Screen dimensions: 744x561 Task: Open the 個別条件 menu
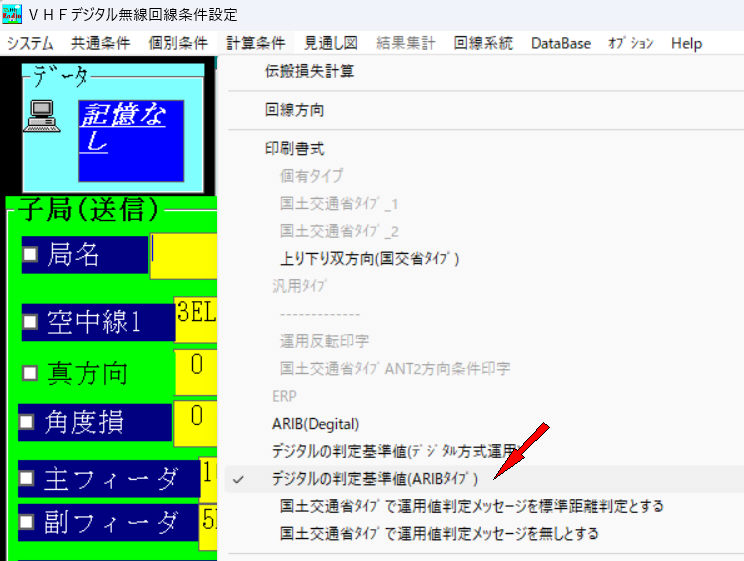click(177, 43)
